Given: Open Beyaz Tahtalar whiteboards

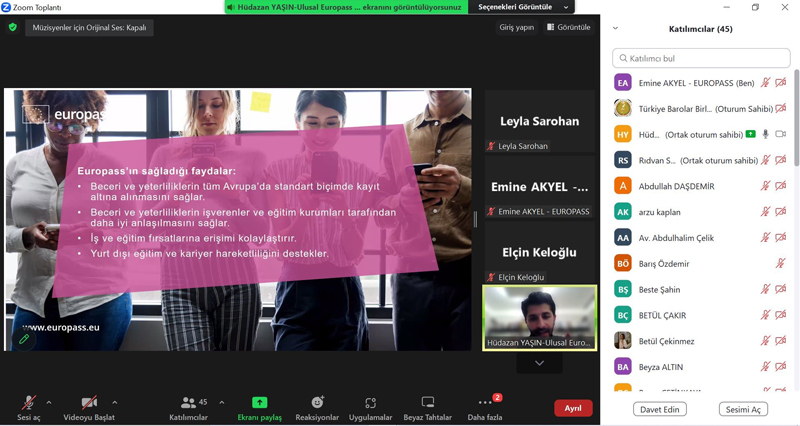Looking at the screenshot, I should 428,408.
